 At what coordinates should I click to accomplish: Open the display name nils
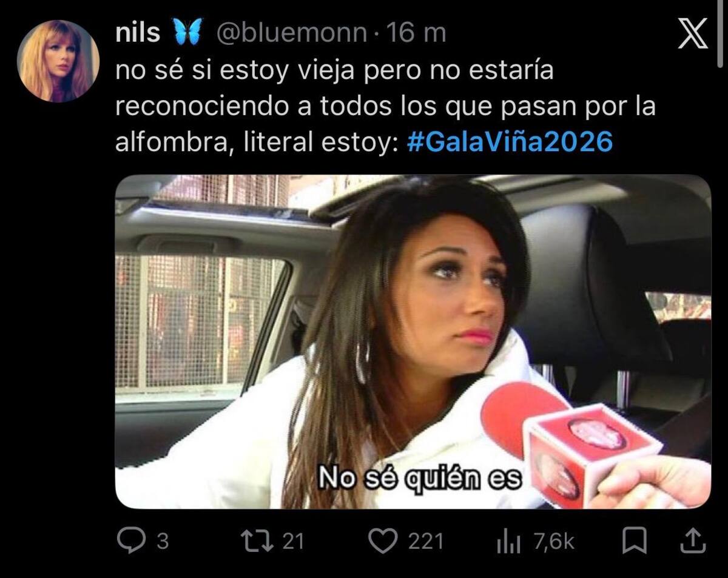pos(138,33)
